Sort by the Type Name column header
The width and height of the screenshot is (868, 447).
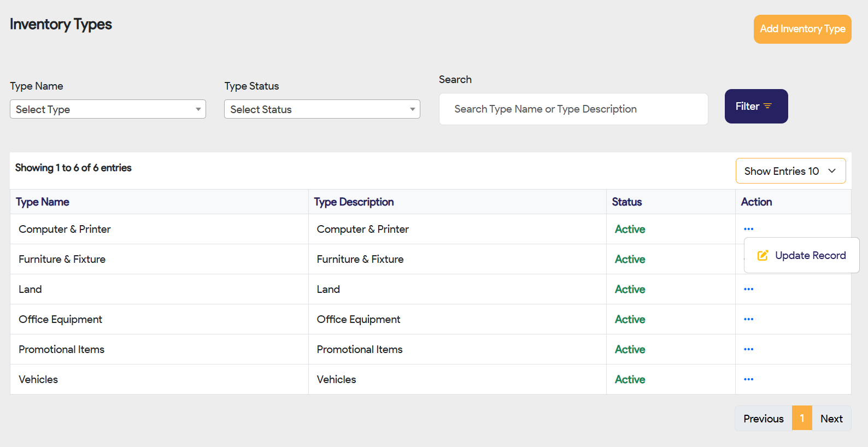coord(43,202)
